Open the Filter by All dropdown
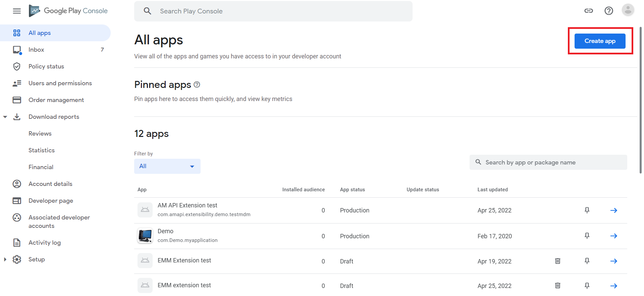This screenshot has height=296, width=644. (167, 166)
